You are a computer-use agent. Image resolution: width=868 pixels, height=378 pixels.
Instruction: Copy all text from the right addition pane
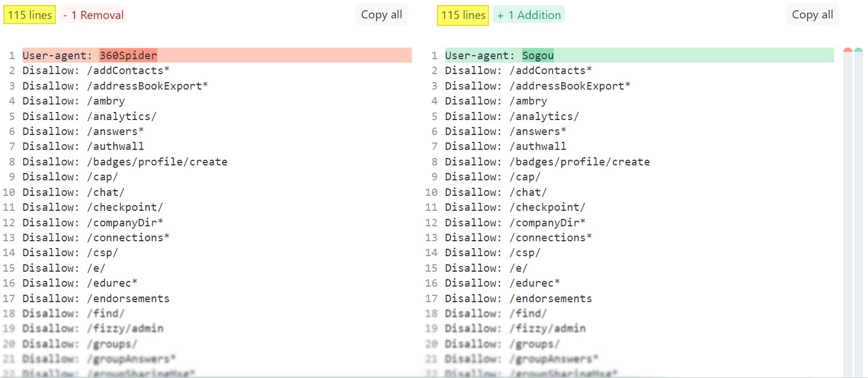click(x=812, y=15)
